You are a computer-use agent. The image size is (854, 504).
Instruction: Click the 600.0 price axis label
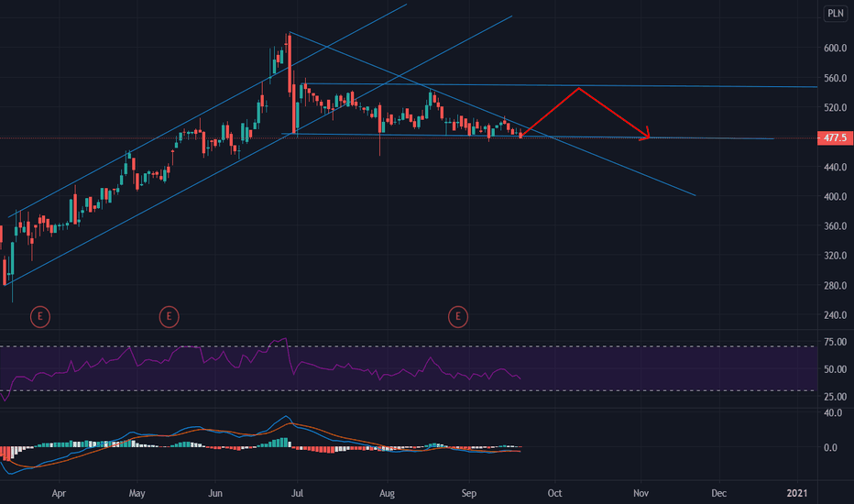[x=835, y=49]
